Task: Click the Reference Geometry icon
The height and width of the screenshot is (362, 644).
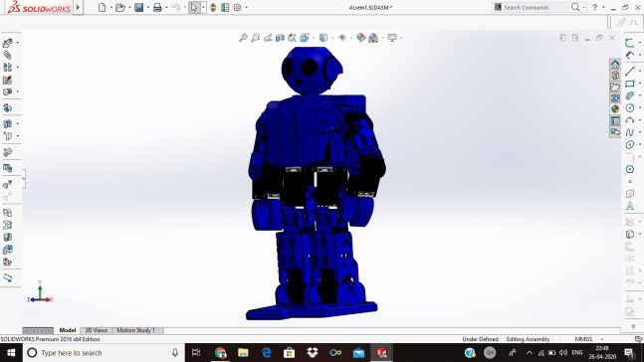Action: click(7, 136)
